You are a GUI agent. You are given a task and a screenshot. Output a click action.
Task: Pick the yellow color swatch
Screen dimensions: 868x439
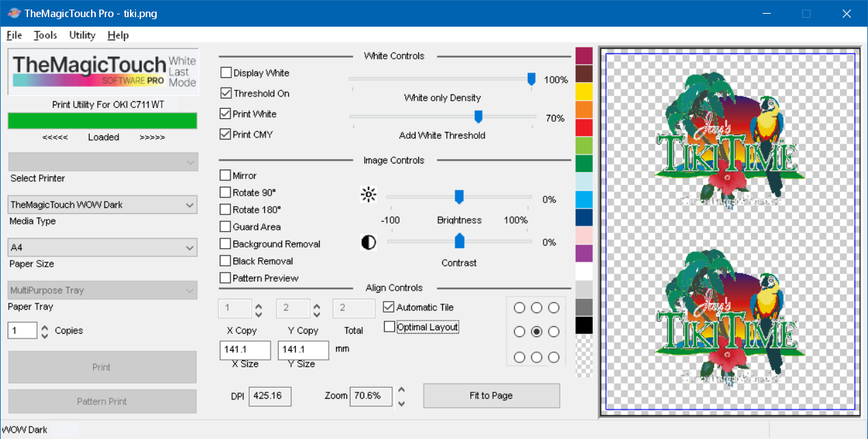tap(584, 92)
